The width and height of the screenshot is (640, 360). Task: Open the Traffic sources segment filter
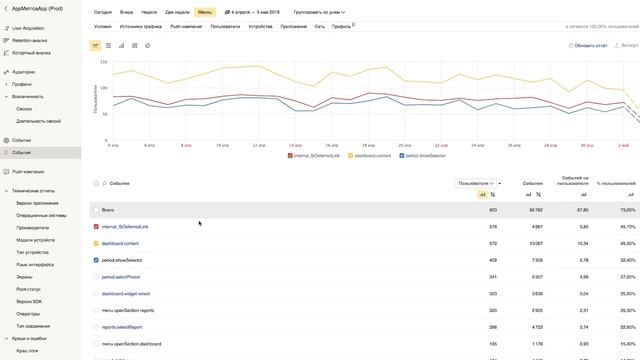(141, 27)
